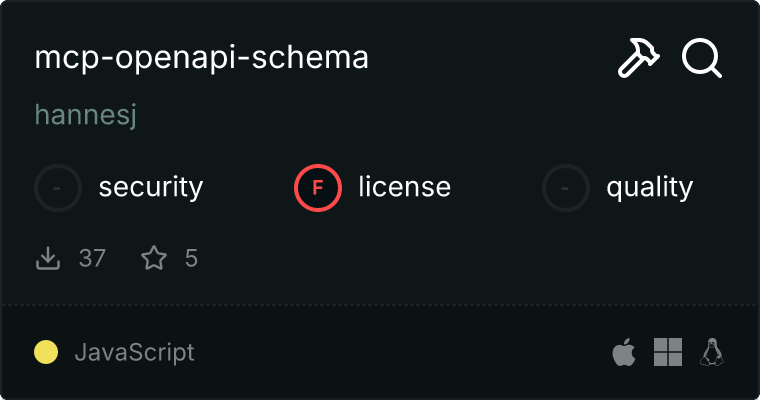Viewport: 760px width, 400px height.
Task: Click the quality label text
Action: tap(649, 187)
